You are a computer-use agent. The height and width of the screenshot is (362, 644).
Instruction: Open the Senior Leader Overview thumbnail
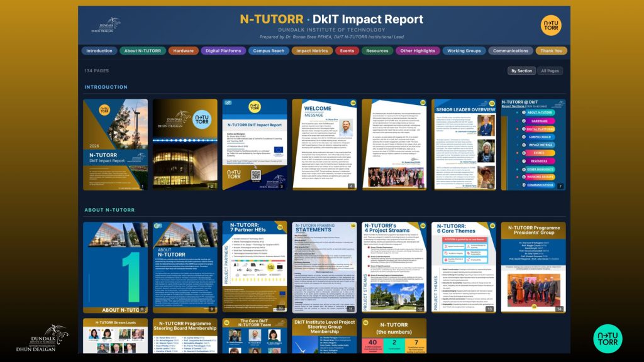pos(464,145)
